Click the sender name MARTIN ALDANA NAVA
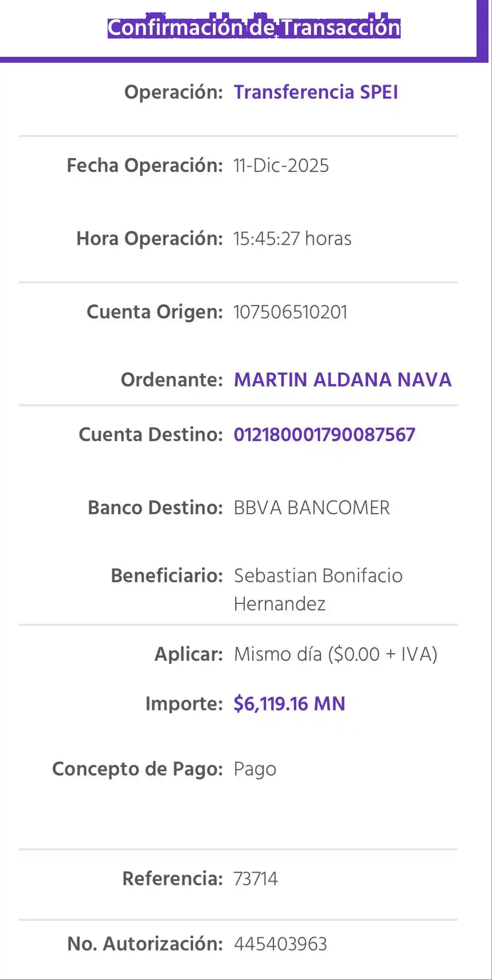 342,380
